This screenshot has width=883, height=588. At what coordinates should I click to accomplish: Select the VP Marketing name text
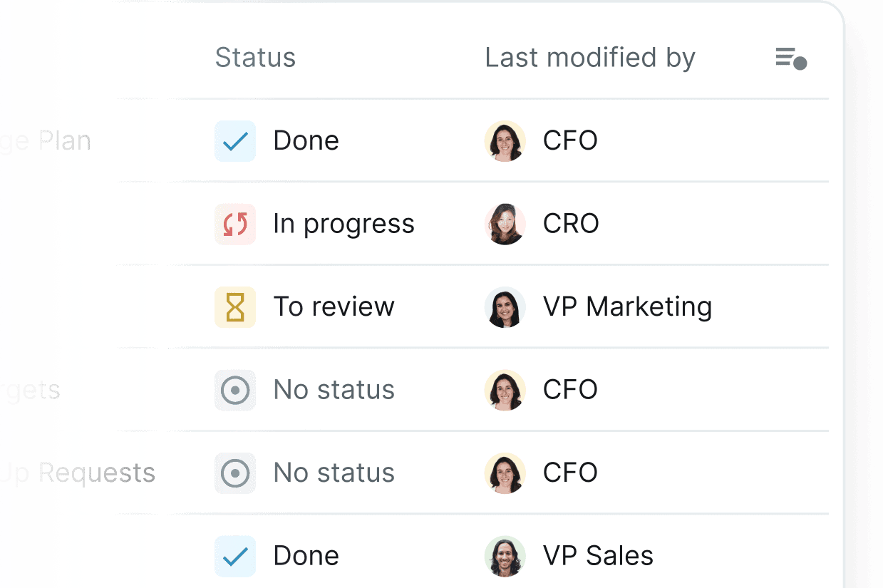coord(627,307)
